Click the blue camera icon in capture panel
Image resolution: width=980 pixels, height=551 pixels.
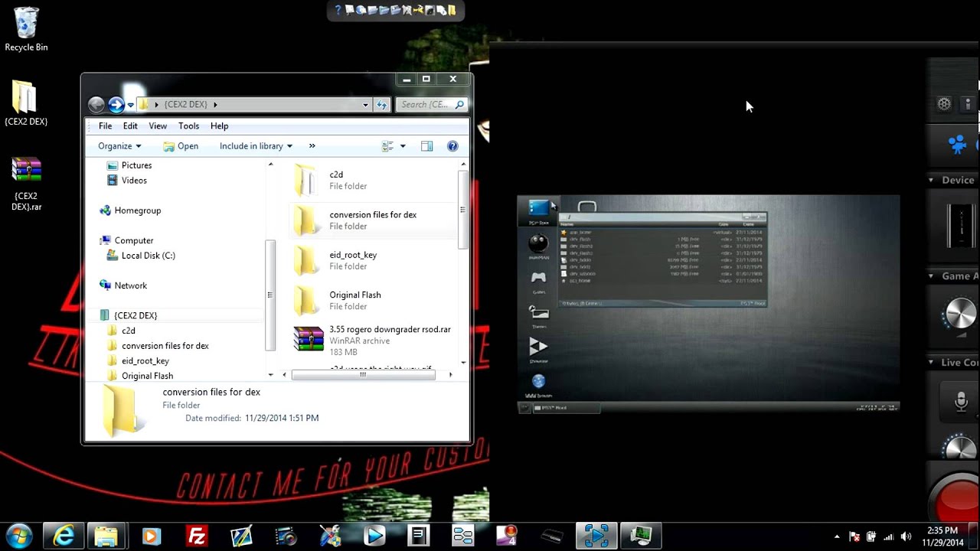pos(957,144)
